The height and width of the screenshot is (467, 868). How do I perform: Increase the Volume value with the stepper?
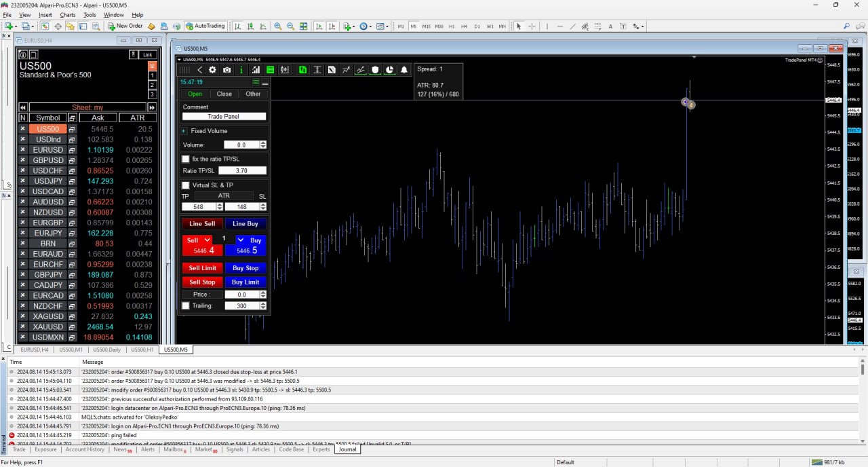point(262,142)
